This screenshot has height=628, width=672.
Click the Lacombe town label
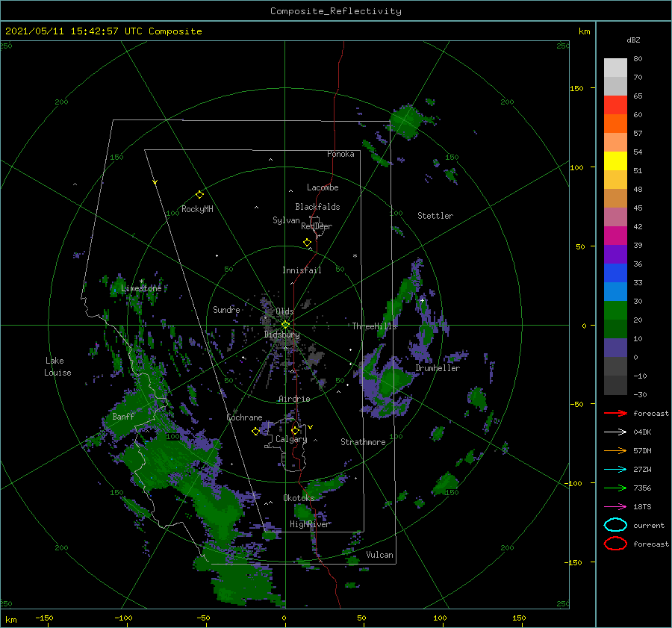pyautogui.click(x=323, y=187)
